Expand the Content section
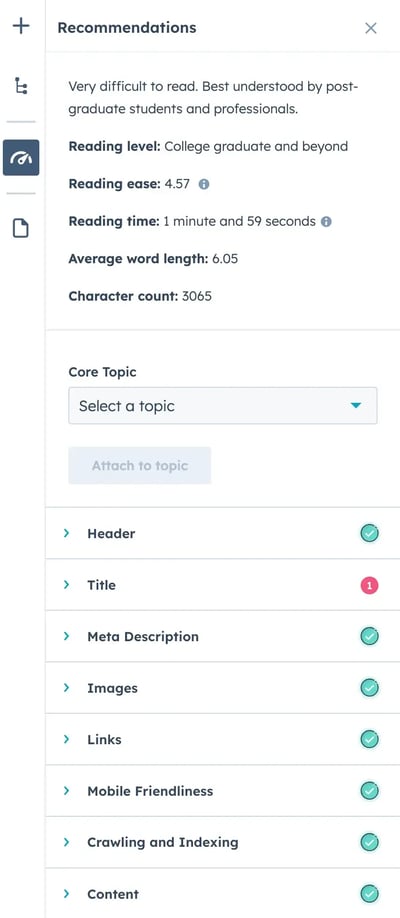The height and width of the screenshot is (918, 400). (x=223, y=894)
